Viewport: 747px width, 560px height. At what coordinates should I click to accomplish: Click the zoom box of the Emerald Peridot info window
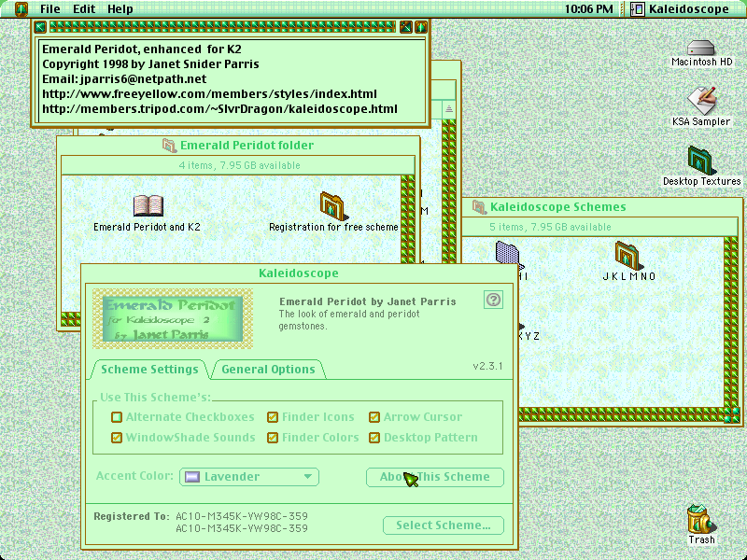(406, 27)
